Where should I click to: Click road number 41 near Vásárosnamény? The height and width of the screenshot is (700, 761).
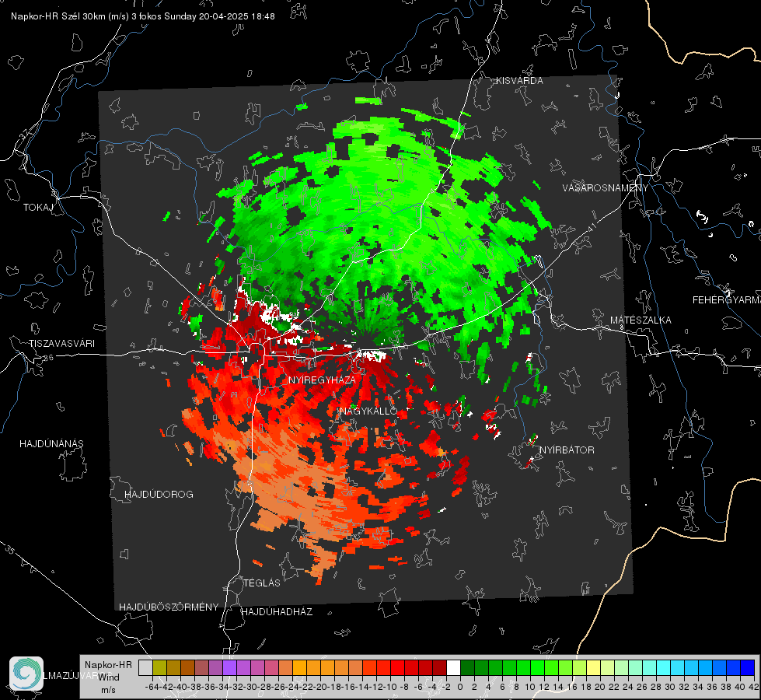[x=592, y=227]
